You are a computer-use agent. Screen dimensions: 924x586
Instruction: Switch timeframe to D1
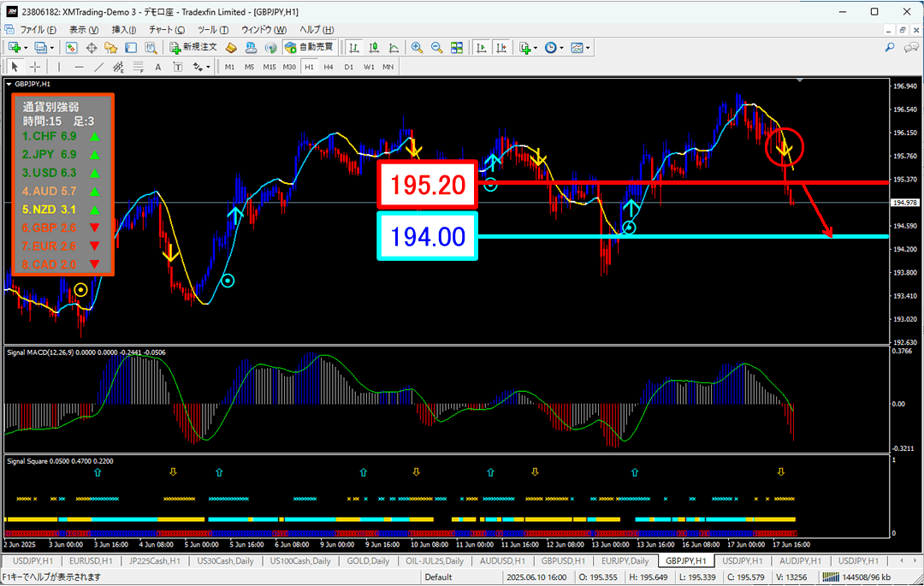coord(349,67)
